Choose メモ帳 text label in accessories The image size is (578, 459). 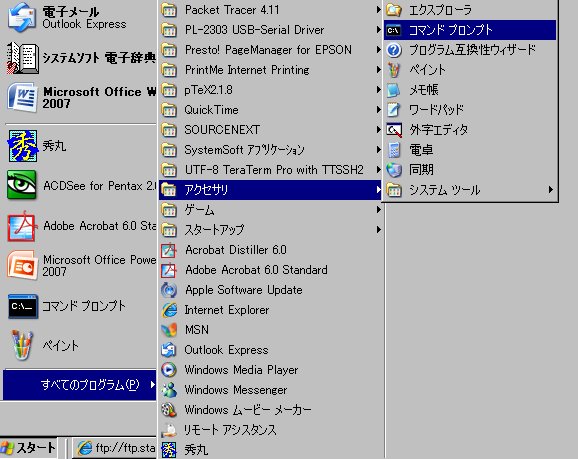point(424,90)
